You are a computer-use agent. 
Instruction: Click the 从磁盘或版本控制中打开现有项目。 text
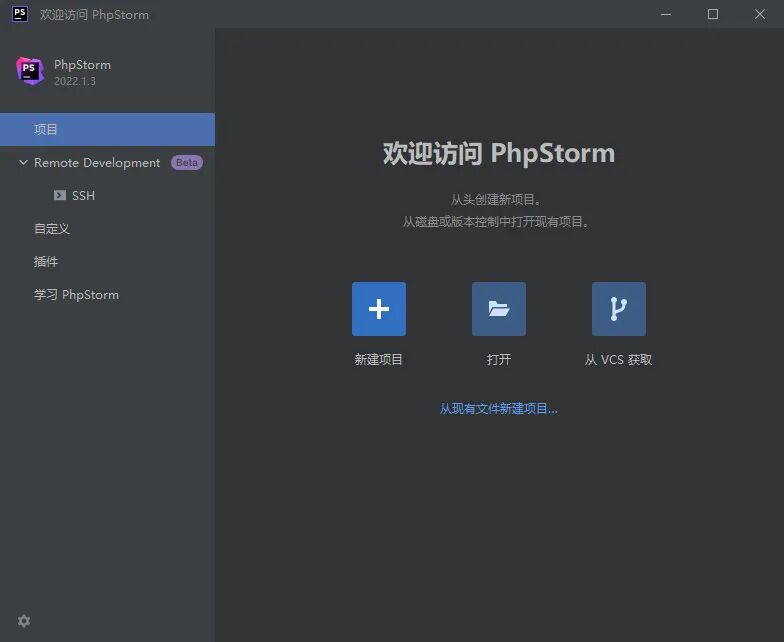click(496, 222)
